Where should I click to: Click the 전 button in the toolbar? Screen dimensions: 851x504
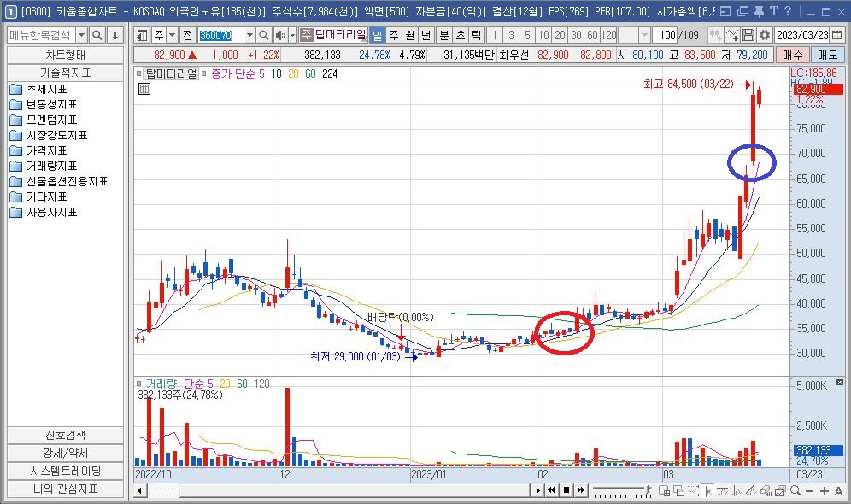188,35
